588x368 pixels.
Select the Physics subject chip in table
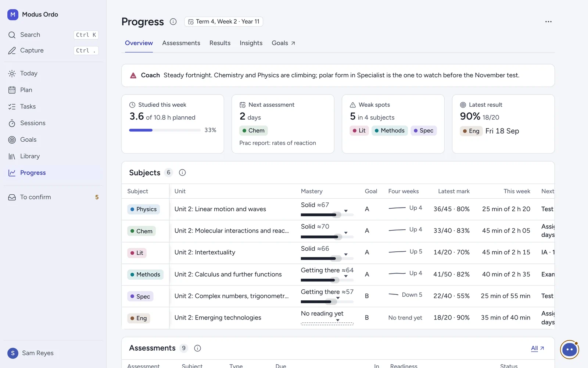[143, 209]
